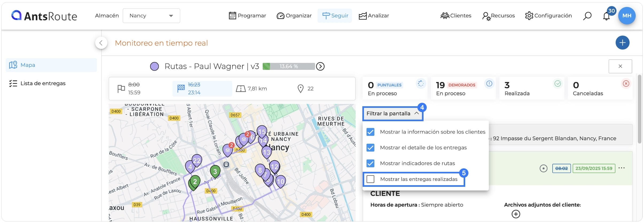Click the crossed-out 08:02 time tag
Viewport: 644px width, 224px height.
click(561, 169)
